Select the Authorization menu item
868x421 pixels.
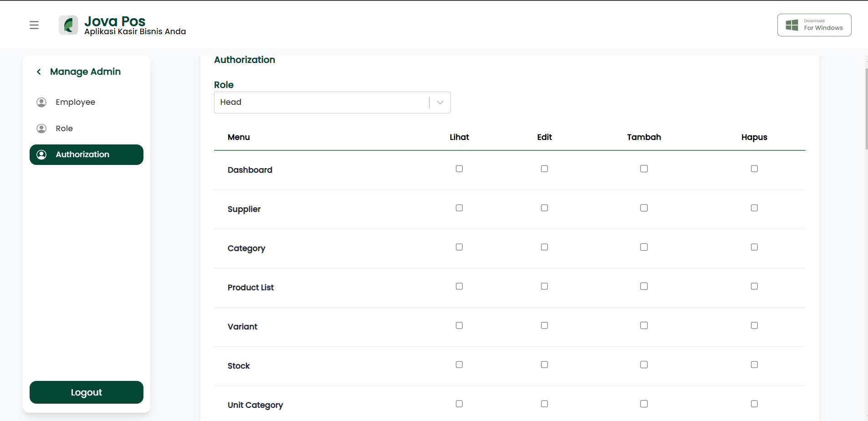click(x=87, y=154)
